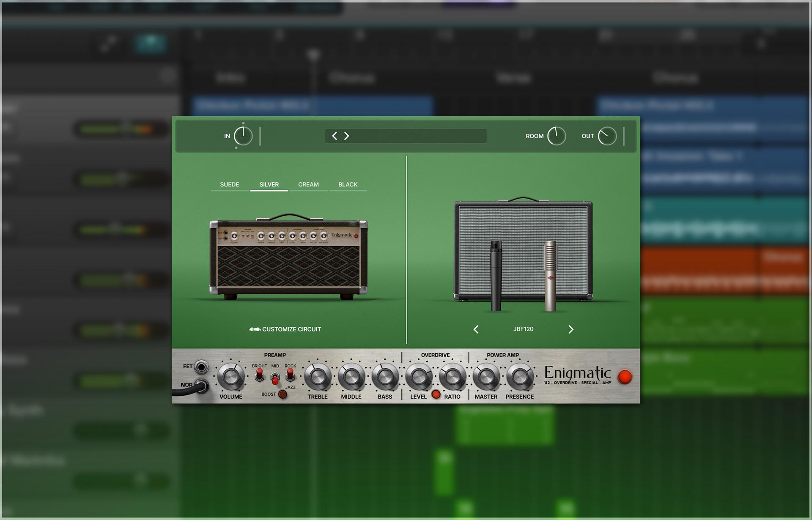Switch to the BLACK amp style tab

coord(348,185)
